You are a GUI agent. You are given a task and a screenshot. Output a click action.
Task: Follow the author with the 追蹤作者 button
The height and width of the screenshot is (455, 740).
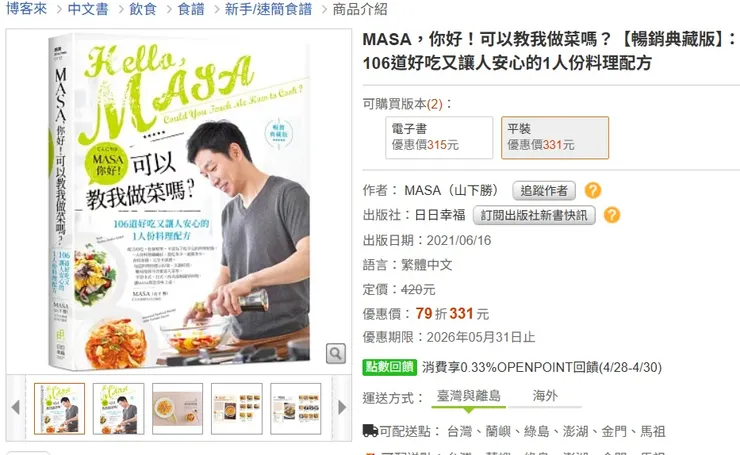point(544,191)
